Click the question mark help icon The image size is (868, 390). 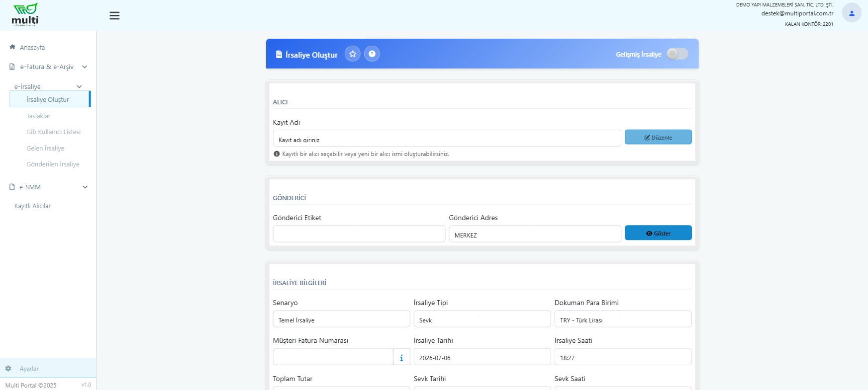(372, 54)
